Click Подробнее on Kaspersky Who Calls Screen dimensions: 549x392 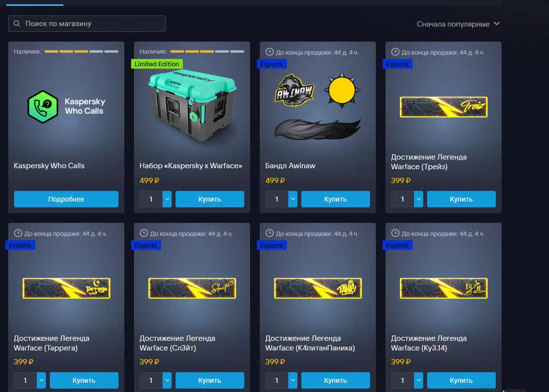66,199
